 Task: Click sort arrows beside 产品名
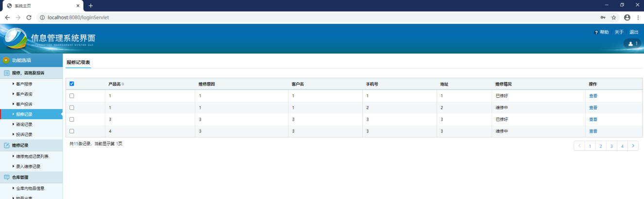click(x=123, y=84)
